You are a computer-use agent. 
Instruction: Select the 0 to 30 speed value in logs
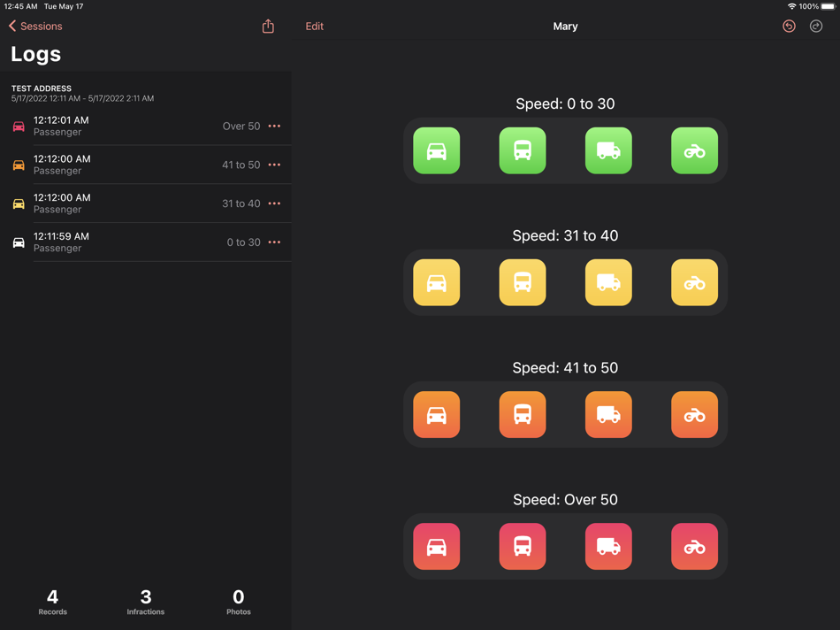point(244,242)
